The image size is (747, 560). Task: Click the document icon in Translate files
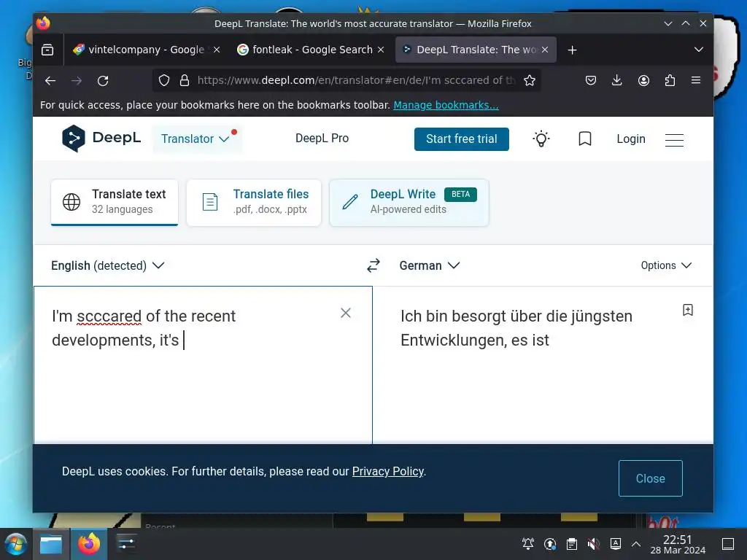coord(209,202)
